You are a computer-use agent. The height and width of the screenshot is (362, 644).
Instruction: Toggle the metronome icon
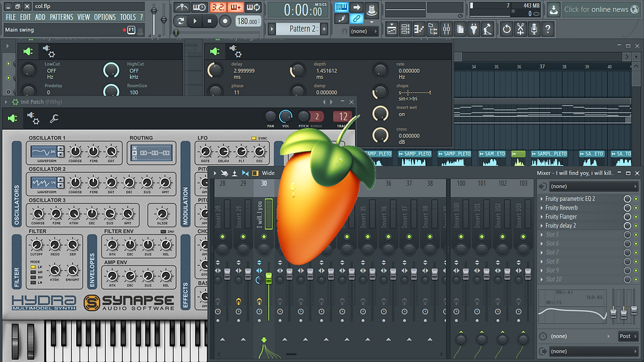[x=181, y=7]
